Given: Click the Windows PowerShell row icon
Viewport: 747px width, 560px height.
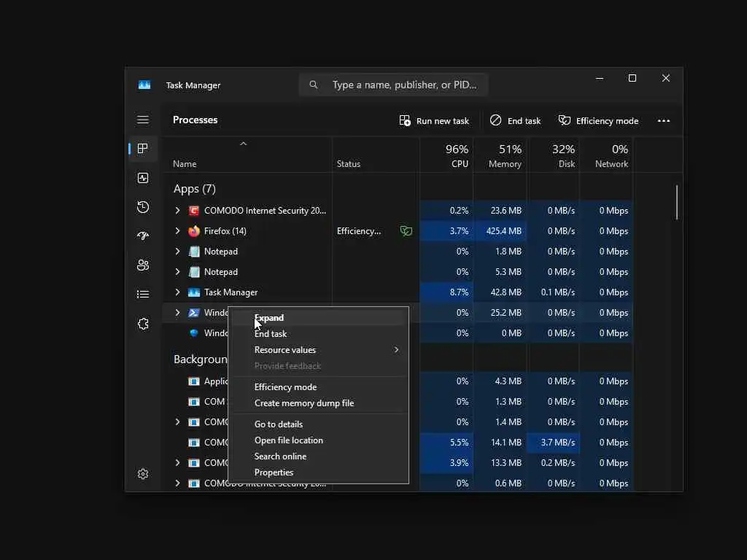Looking at the screenshot, I should pos(194,313).
